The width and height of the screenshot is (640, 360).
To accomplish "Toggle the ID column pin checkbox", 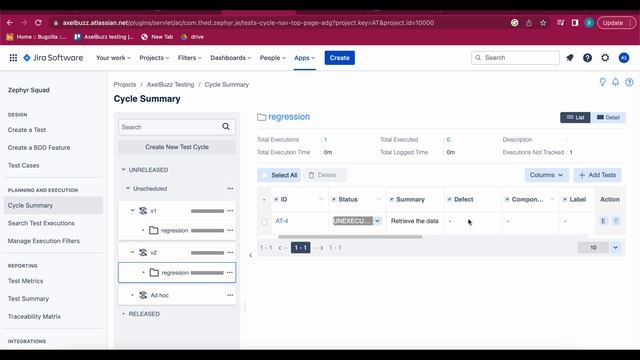I will [276, 199].
